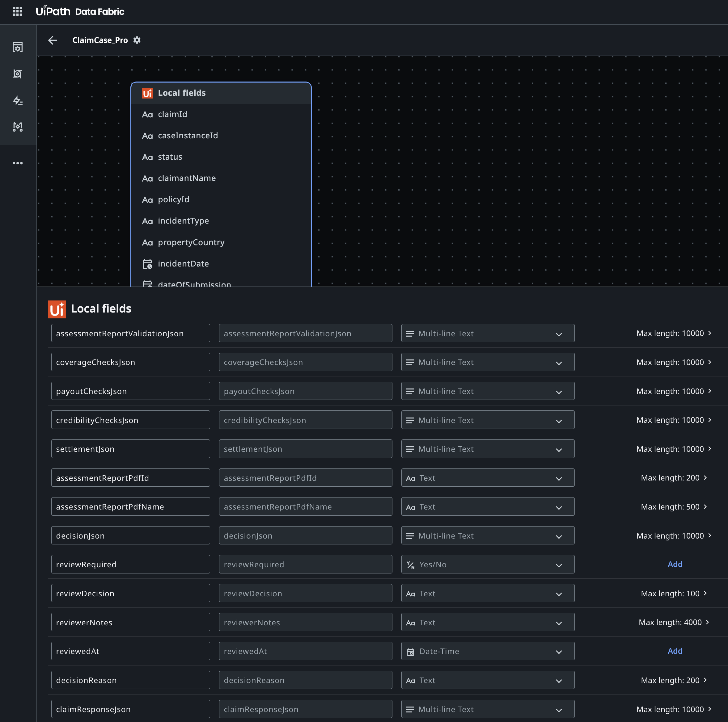
Task: Click Add link for reviewedAt
Action: tap(675, 651)
